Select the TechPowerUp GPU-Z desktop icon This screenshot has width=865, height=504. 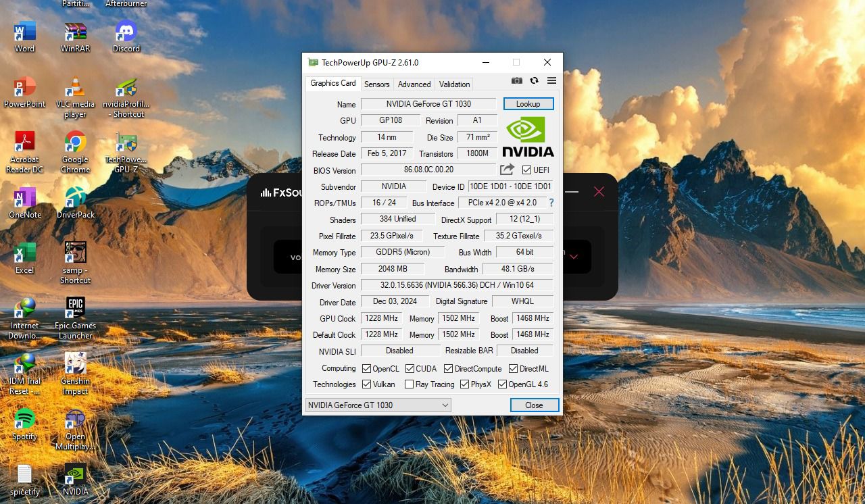126,153
